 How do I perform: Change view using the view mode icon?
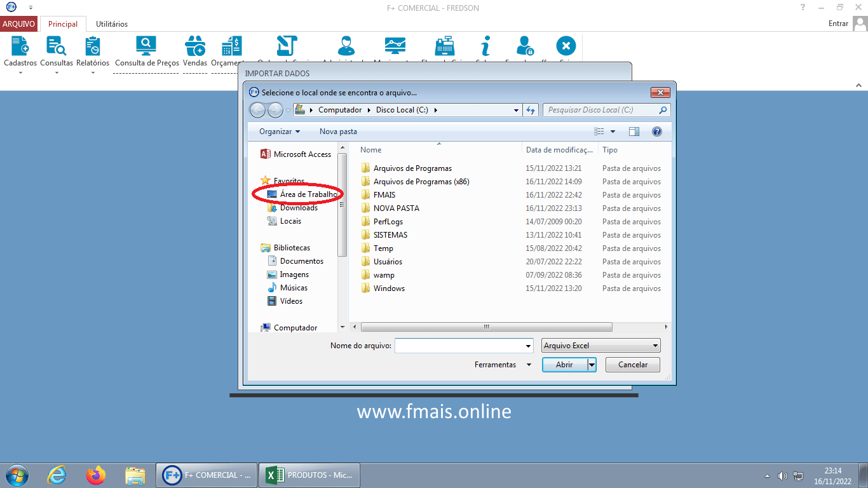point(599,132)
